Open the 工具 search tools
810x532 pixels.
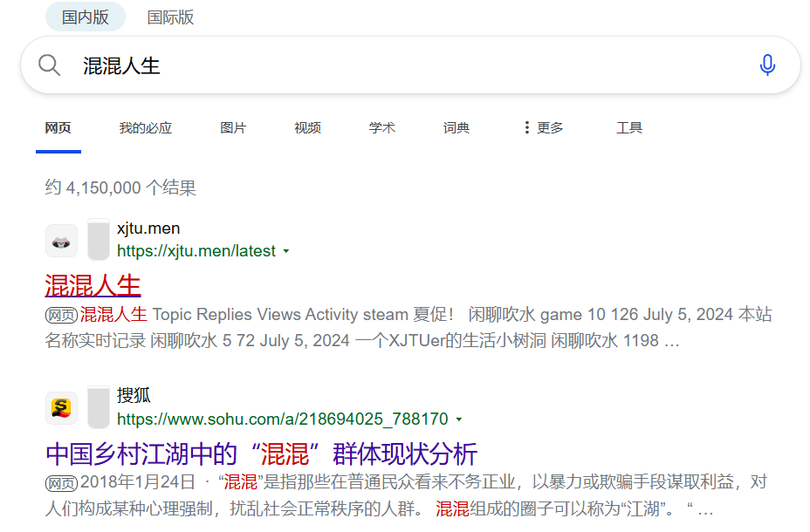[x=629, y=127]
